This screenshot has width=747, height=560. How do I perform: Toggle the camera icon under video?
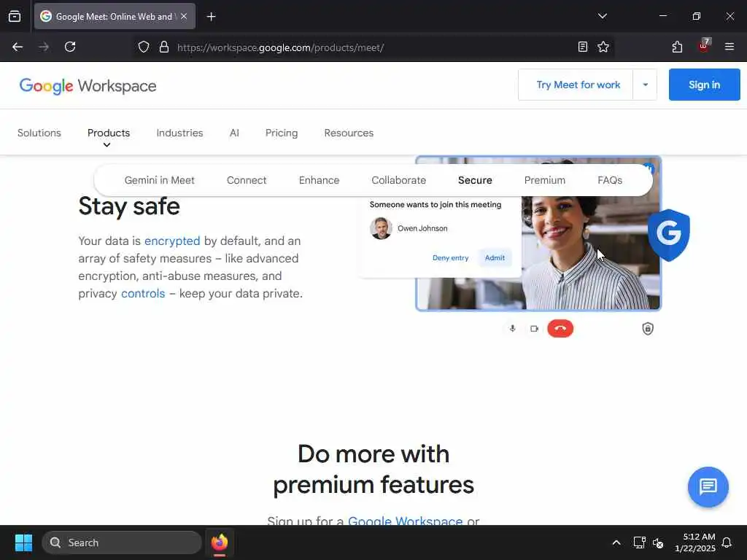coord(534,329)
